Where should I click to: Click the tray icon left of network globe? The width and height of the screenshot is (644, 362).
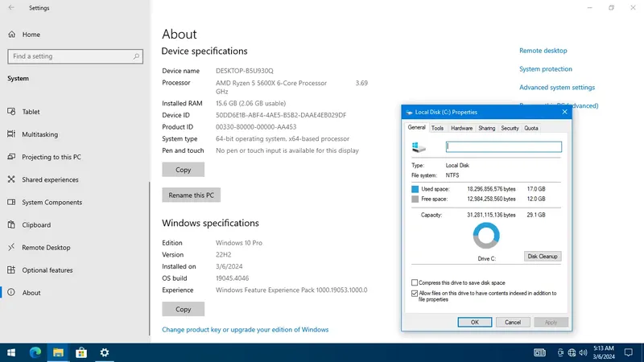pos(560,352)
